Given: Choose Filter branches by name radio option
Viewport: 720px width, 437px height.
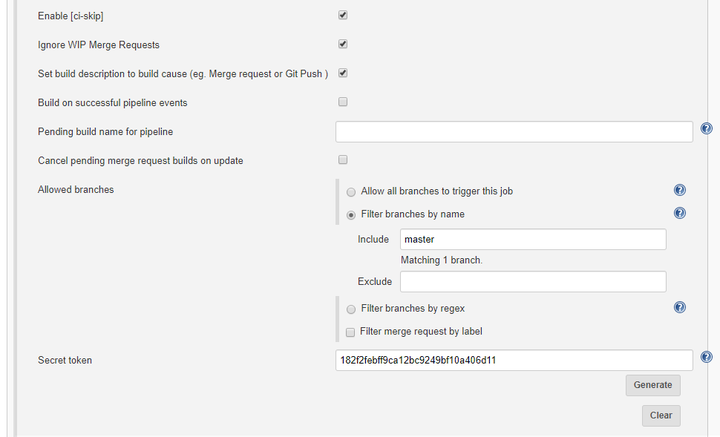Looking at the screenshot, I should tap(350, 214).
